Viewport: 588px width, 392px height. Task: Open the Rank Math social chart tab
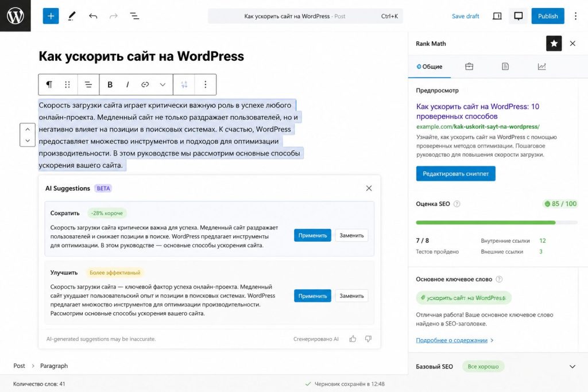541,67
